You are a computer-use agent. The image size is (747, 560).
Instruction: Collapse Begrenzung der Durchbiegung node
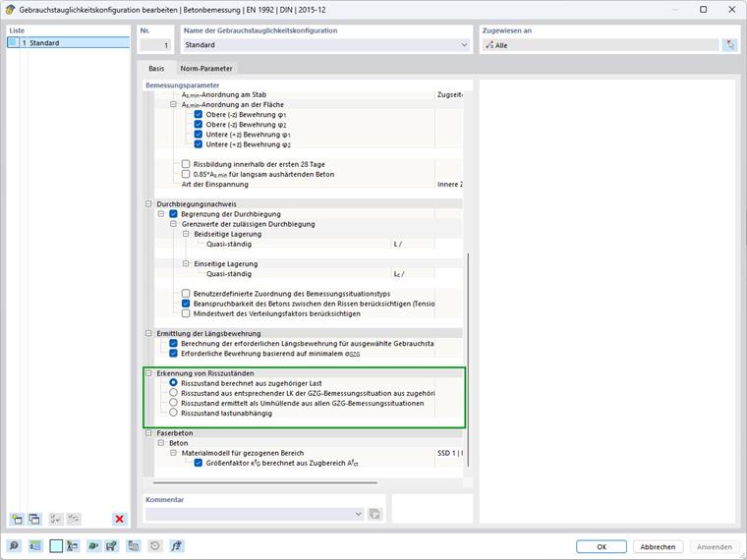(x=161, y=214)
